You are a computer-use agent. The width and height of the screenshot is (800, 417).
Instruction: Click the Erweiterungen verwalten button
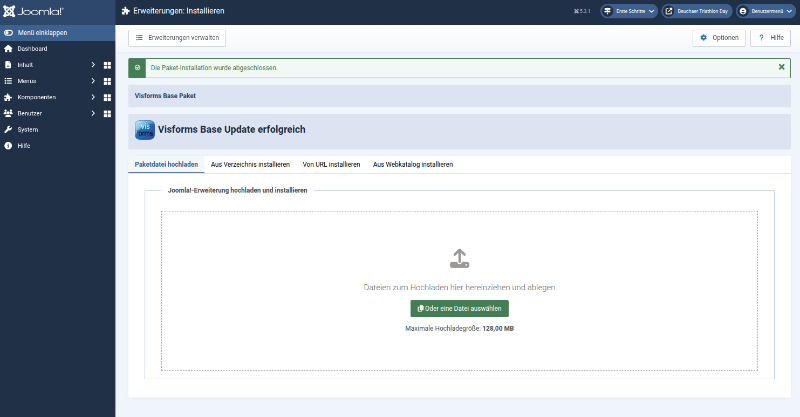click(x=177, y=38)
